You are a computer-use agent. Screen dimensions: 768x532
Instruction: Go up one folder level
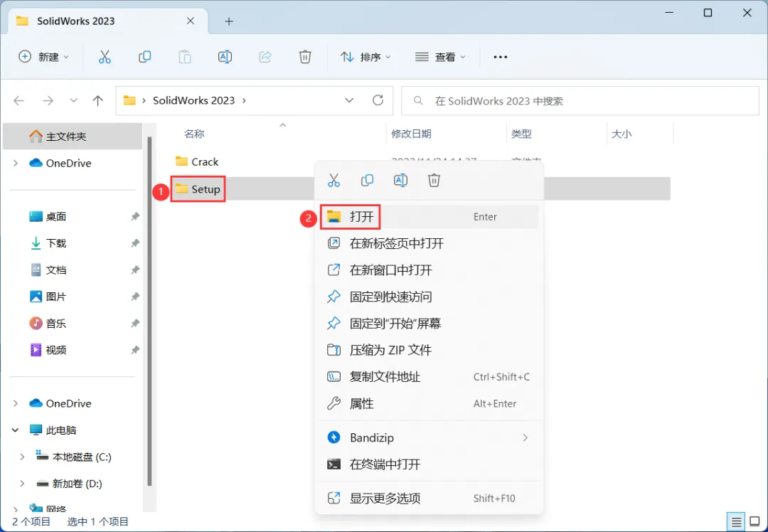tap(98, 101)
